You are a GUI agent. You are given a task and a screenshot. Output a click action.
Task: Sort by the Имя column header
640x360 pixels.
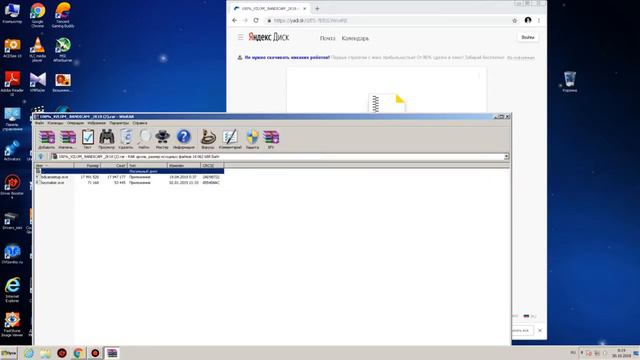[x=54, y=165]
